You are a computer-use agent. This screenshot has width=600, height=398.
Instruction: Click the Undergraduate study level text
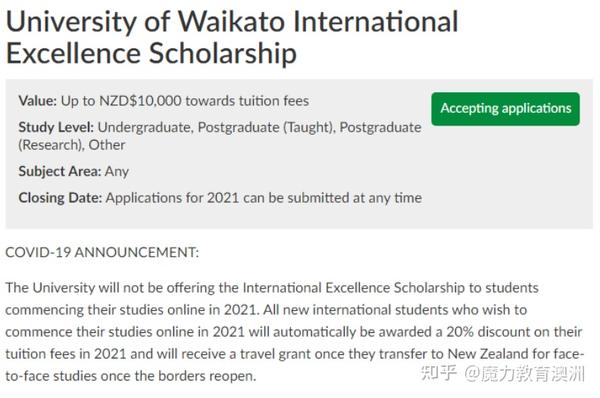point(145,127)
